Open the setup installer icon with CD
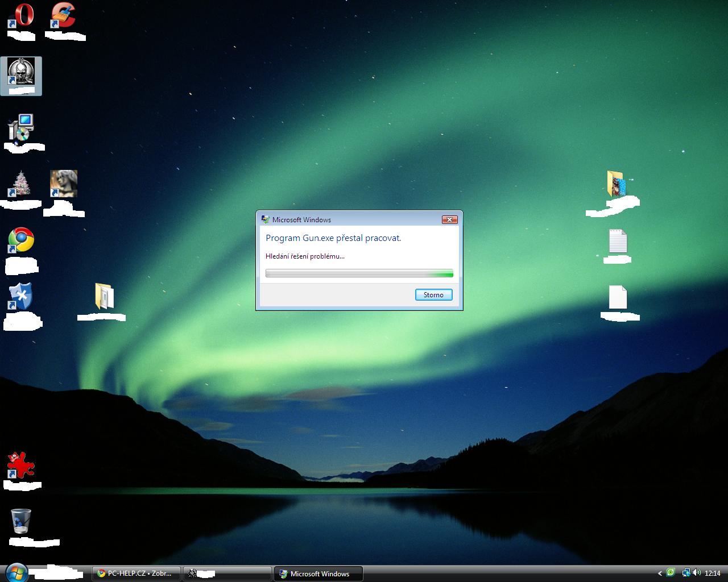Screen dimensions: 728x582 pyautogui.click(x=21, y=127)
